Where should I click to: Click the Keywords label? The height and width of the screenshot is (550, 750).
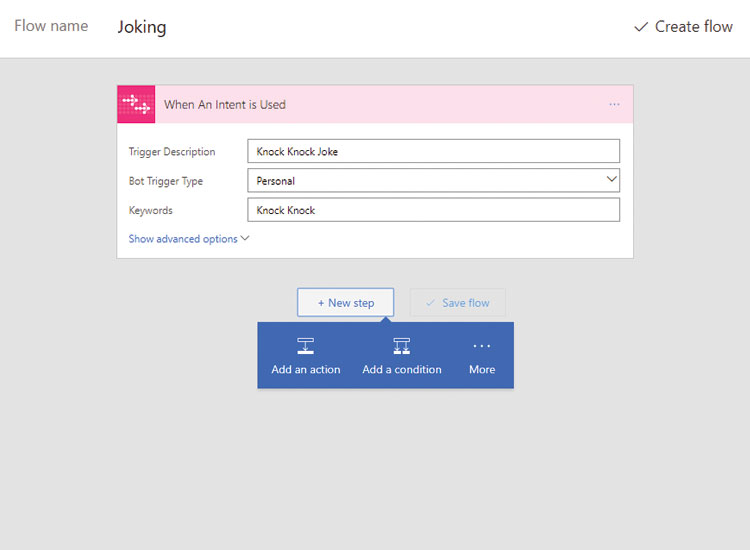[150, 210]
